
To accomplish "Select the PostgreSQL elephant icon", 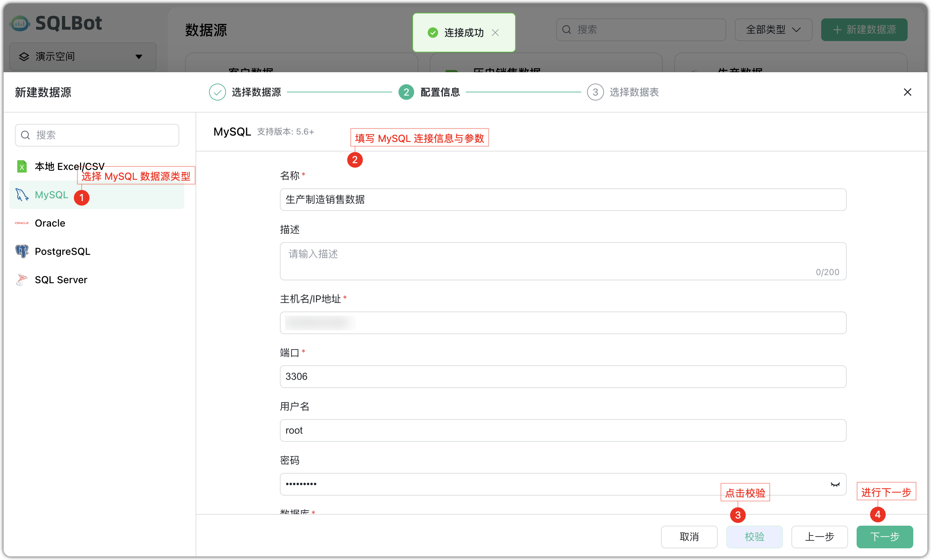I will [22, 251].
